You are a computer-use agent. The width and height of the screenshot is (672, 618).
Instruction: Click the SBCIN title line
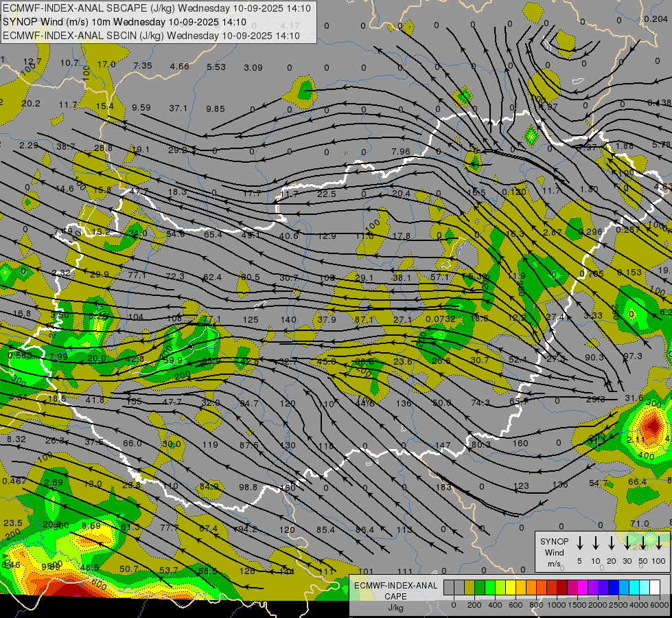click(x=151, y=36)
